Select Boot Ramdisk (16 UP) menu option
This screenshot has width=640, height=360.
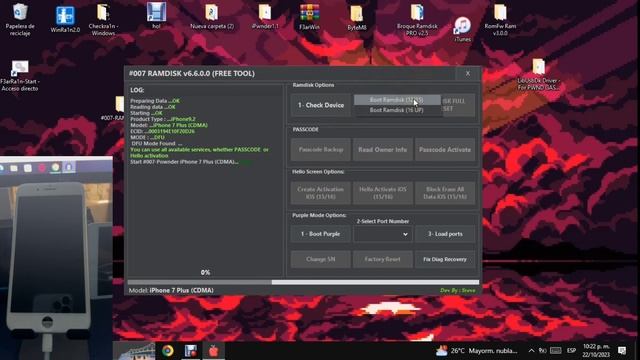tap(397, 110)
